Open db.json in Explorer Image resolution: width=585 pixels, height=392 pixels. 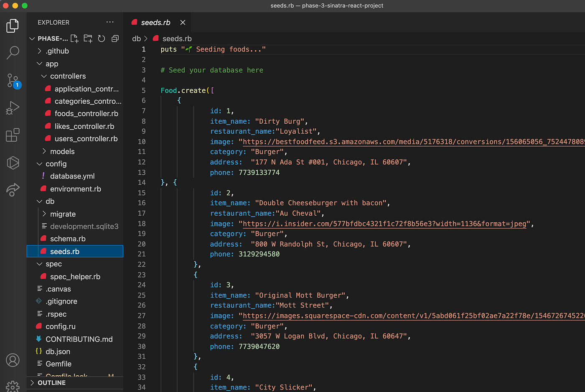pyautogui.click(x=75, y=352)
